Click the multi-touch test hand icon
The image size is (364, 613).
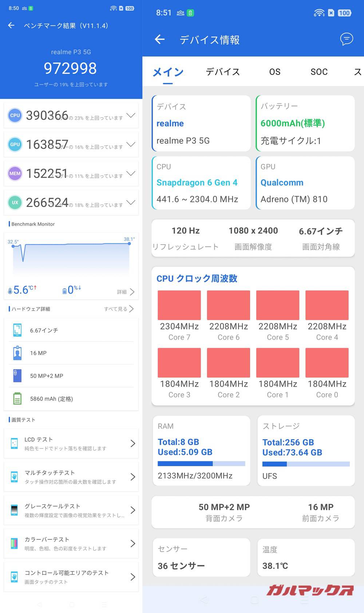(x=14, y=477)
